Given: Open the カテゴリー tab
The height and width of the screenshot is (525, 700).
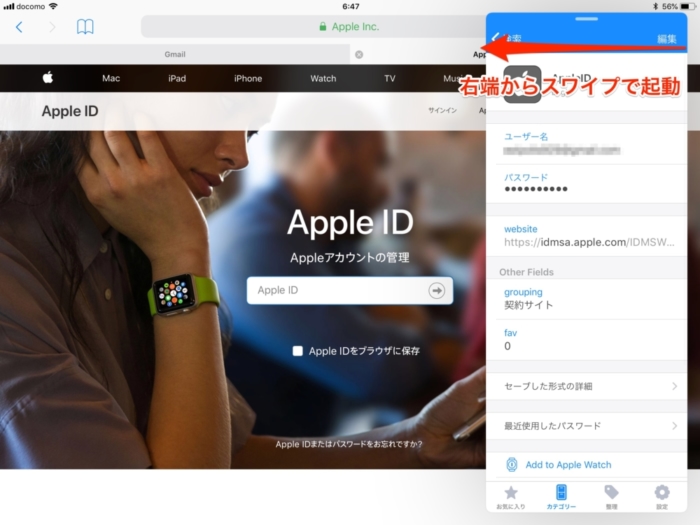Looking at the screenshot, I should [x=561, y=497].
